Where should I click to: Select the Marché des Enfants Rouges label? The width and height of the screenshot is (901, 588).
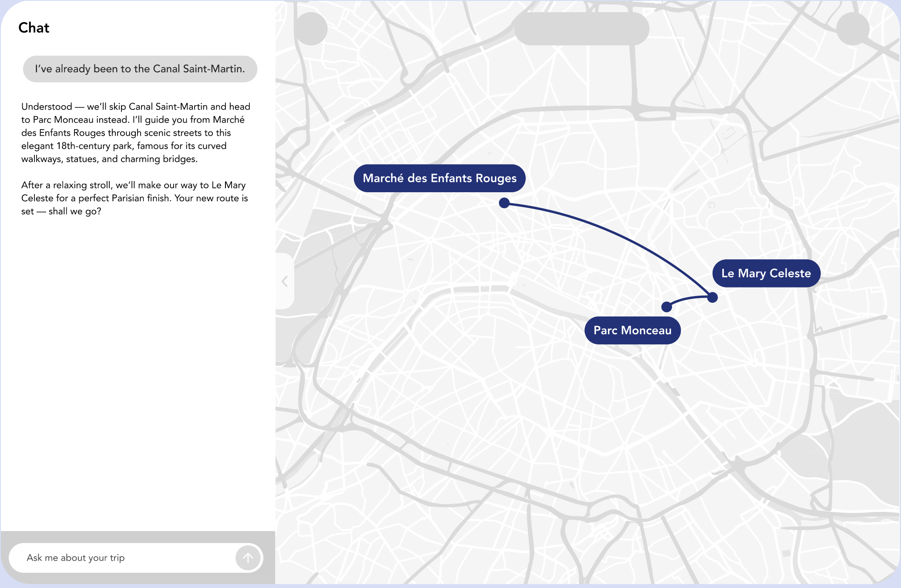[x=440, y=178]
